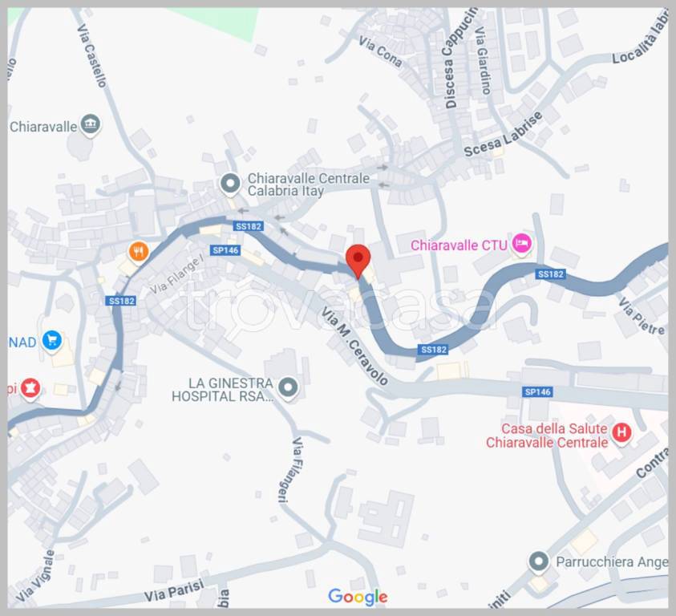Viewport: 676px width, 616px height.
Task: Click the red location pin marker
Action: click(x=358, y=260)
